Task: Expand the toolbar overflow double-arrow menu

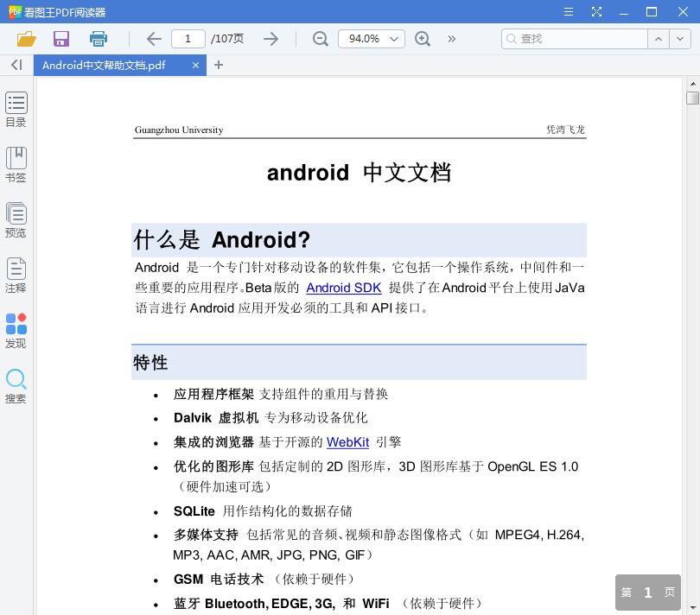Action: pos(450,39)
